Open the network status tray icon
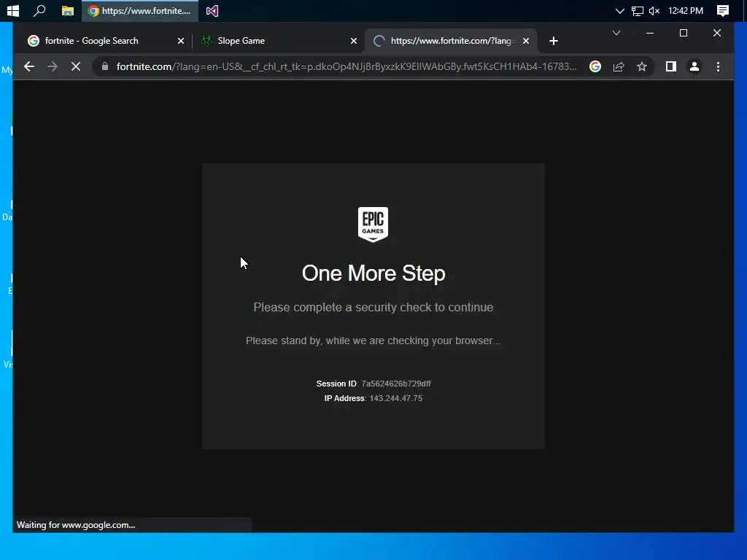Viewport: 747px width, 560px height. click(x=637, y=10)
